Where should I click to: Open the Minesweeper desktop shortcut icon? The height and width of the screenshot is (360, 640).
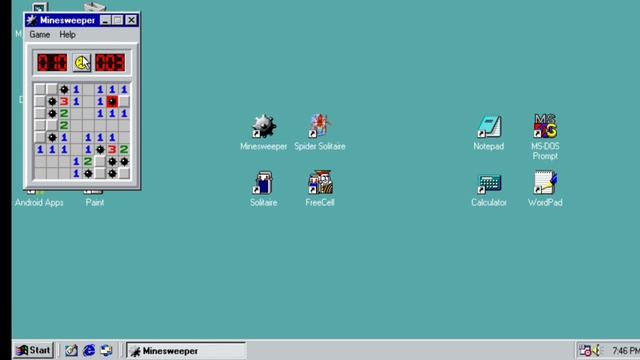(x=264, y=126)
